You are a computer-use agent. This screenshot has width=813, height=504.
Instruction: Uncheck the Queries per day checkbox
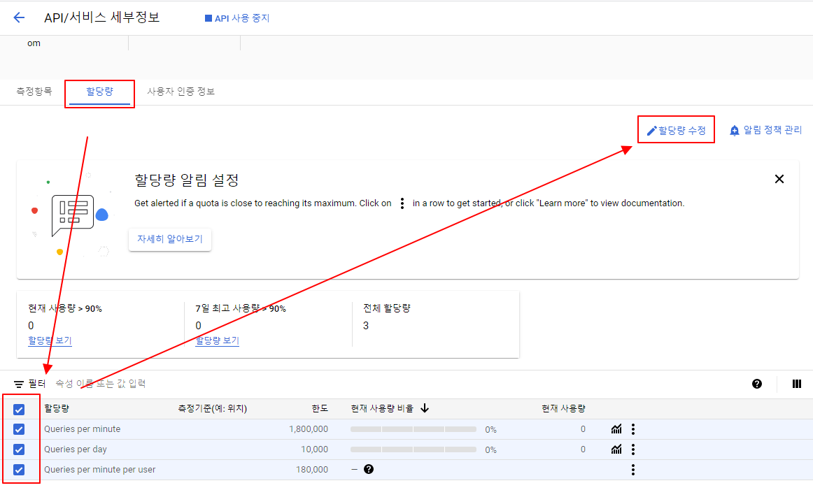19,449
